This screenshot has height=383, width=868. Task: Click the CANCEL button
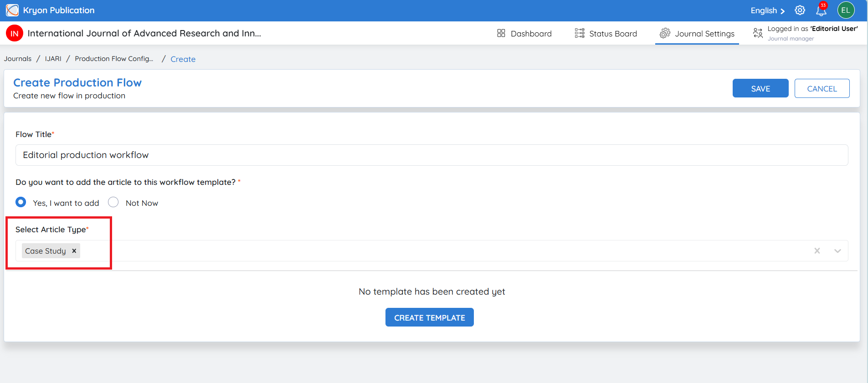coord(822,88)
